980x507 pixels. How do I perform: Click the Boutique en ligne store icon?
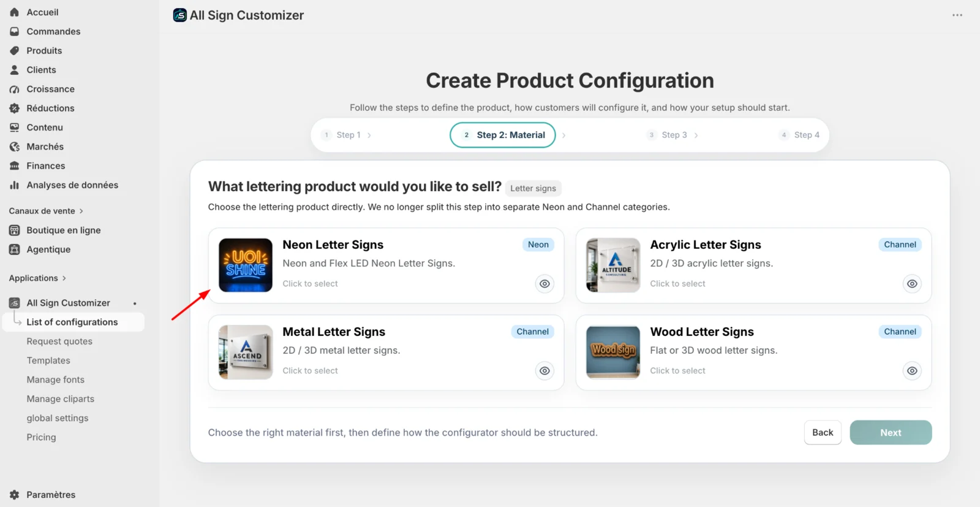click(15, 231)
